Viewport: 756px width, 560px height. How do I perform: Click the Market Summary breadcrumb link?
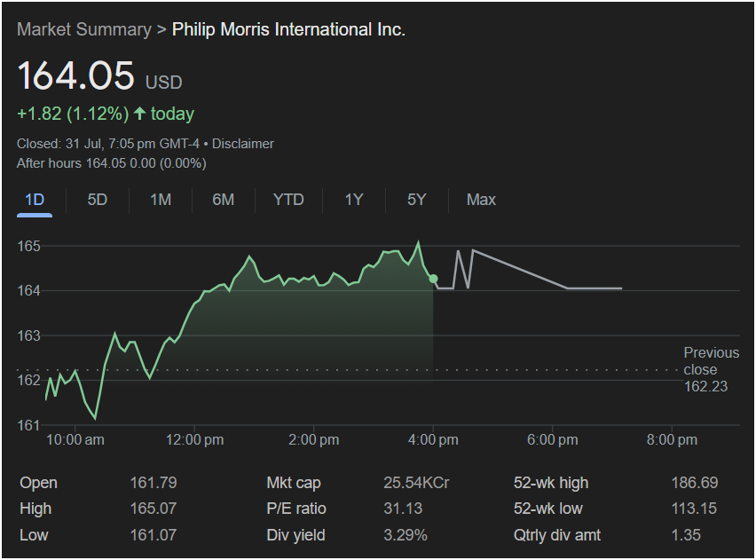coord(83,29)
